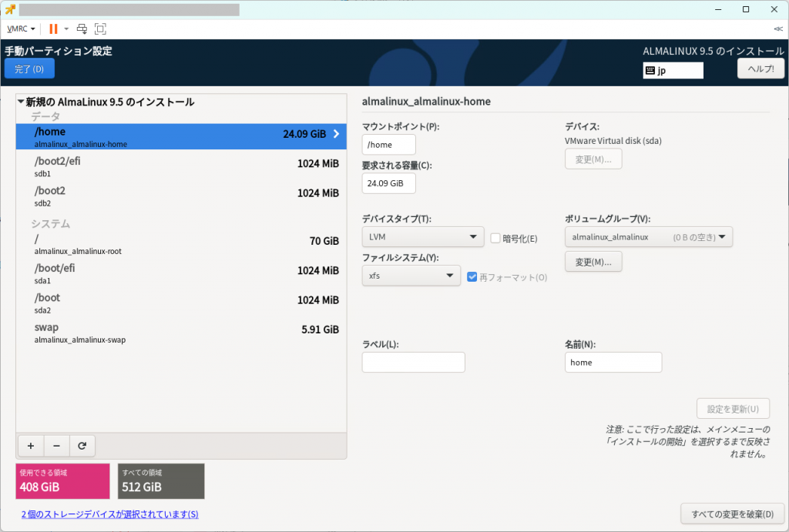The width and height of the screenshot is (789, 532).
Task: Collapse the 新規の AlmaLinux 9.5 のインストール tree
Action: (21, 102)
